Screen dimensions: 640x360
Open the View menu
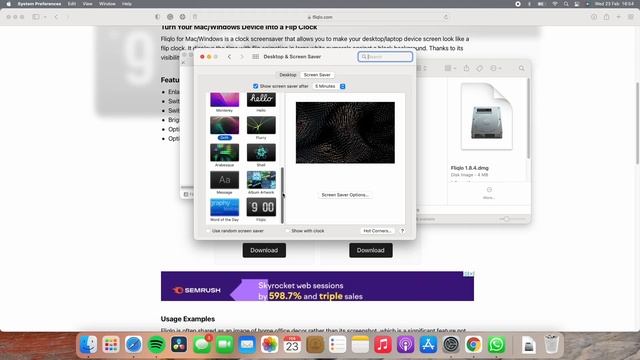[87, 4]
